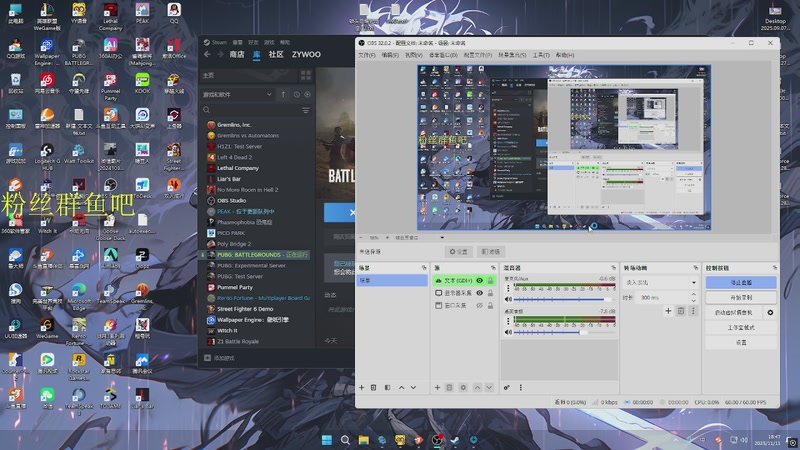Image resolution: width=800 pixels, height=450 pixels.
Task: Delete selected scene via trash icon in Scenes panel
Action: [373, 388]
